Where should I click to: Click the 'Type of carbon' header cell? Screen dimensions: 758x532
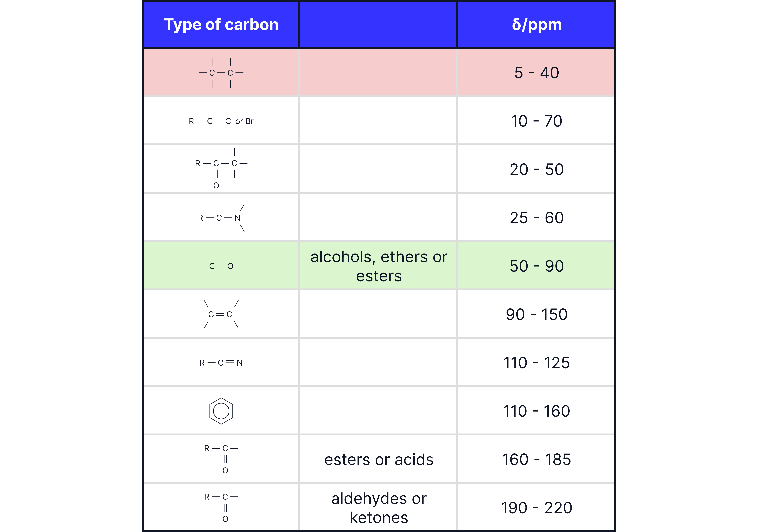[x=221, y=24]
